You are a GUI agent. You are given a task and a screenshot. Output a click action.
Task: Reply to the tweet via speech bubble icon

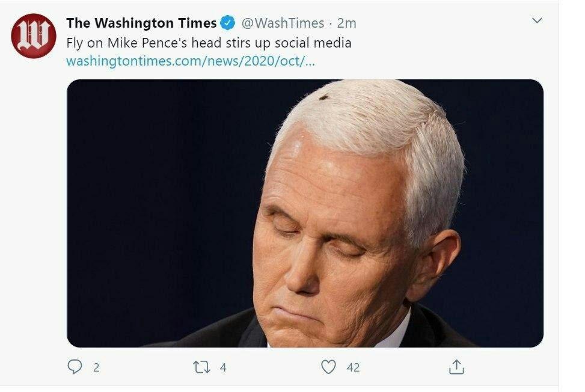(75, 367)
